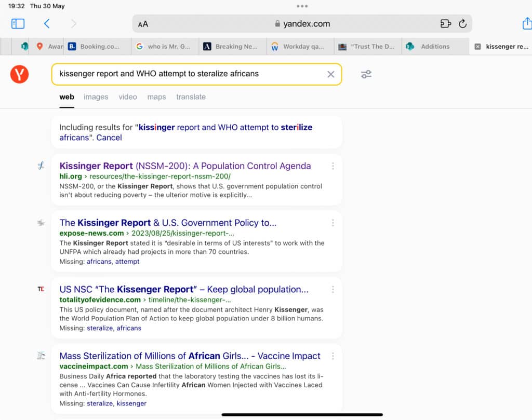This screenshot has width=532, height=420.
Task: Go back to the previous page
Action: 47,24
